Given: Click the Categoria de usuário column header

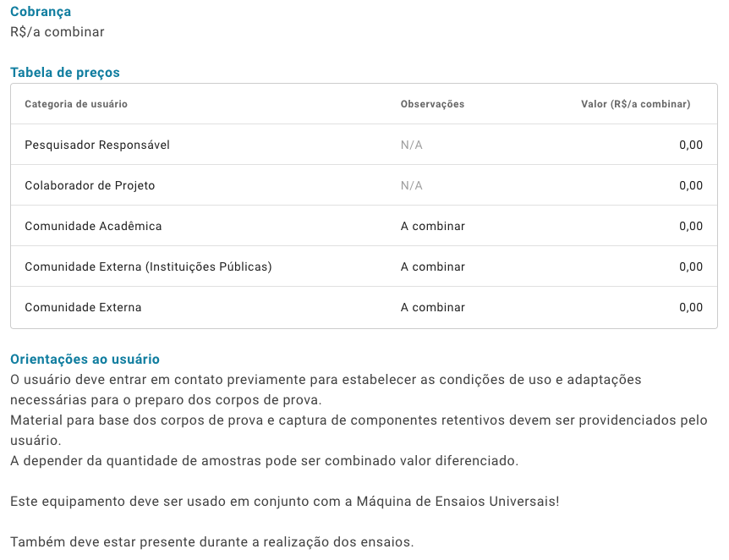Looking at the screenshot, I should (76, 104).
